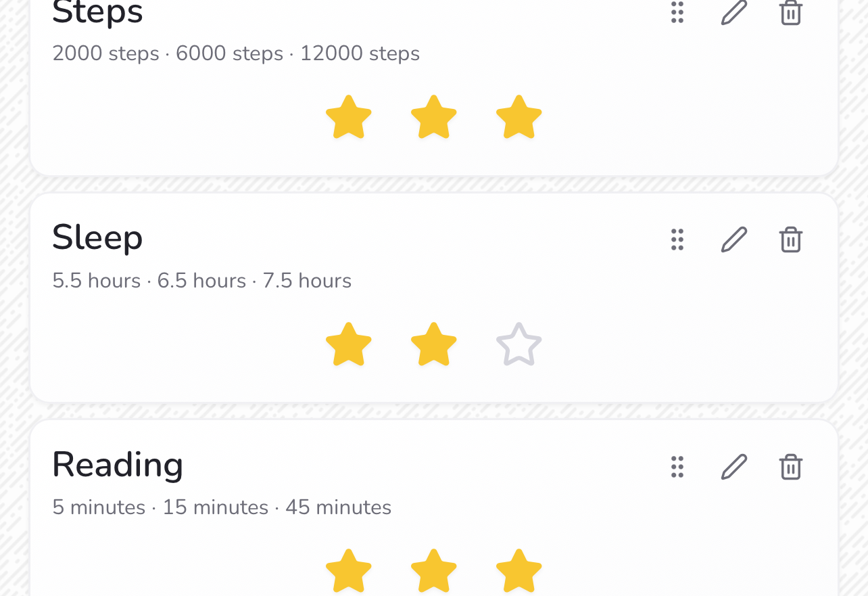Click the drag handle on the Steps card
This screenshot has width=868, height=596.
677,12
